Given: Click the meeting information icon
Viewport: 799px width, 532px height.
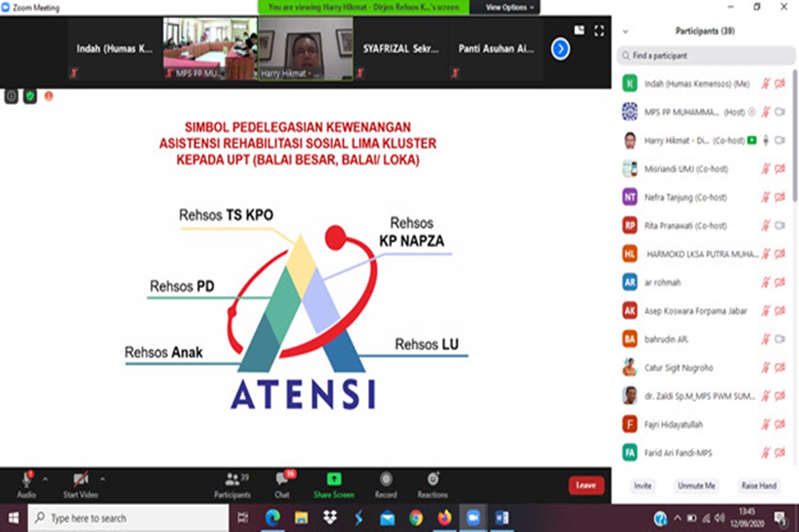Looking at the screenshot, I should click(x=11, y=96).
